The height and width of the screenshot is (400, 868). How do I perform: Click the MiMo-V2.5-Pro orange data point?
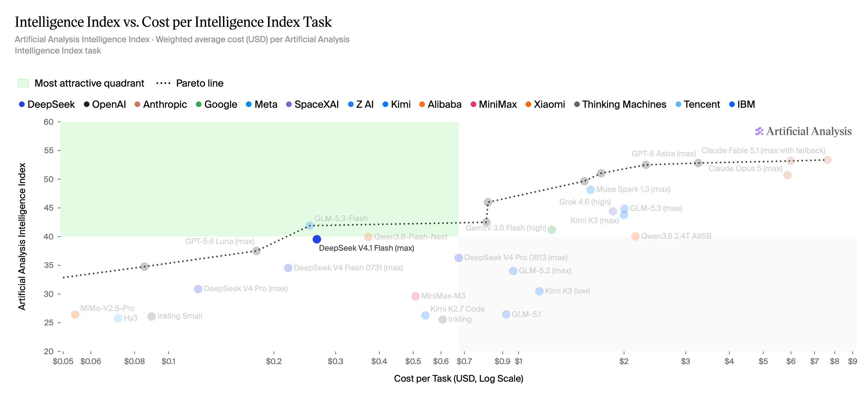[75, 314]
